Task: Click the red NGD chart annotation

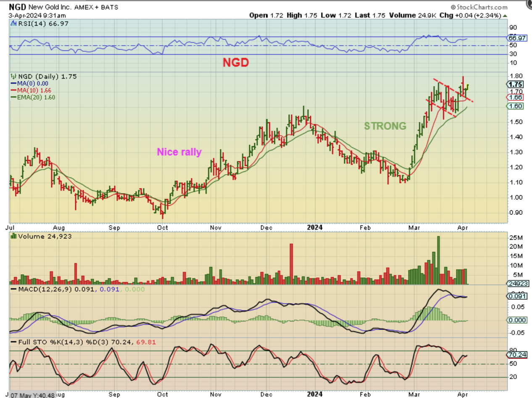Action: click(236, 63)
